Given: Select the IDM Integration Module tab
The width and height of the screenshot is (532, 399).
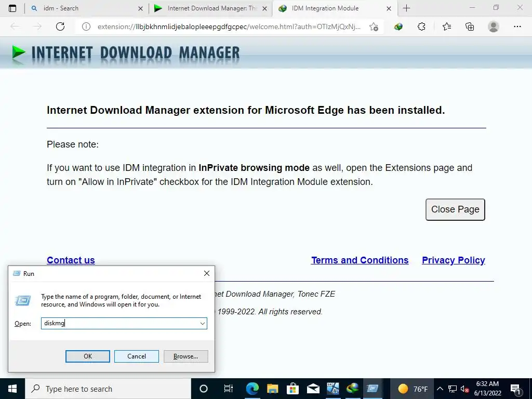Looking at the screenshot, I should pos(334,8).
